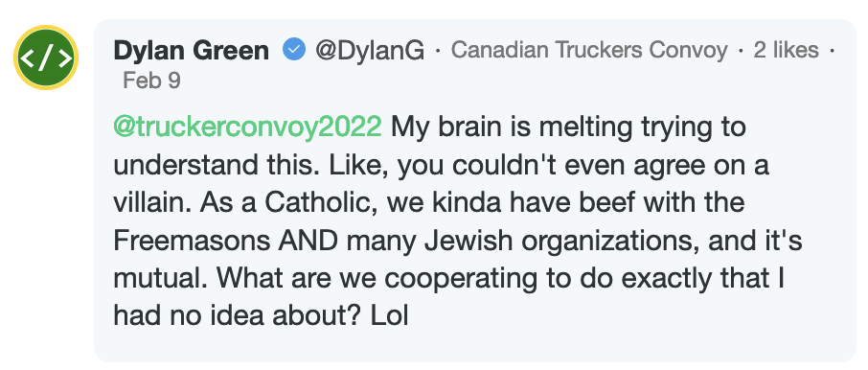The height and width of the screenshot is (370, 868).
Task: View the 2 likes count
Action: [786, 51]
